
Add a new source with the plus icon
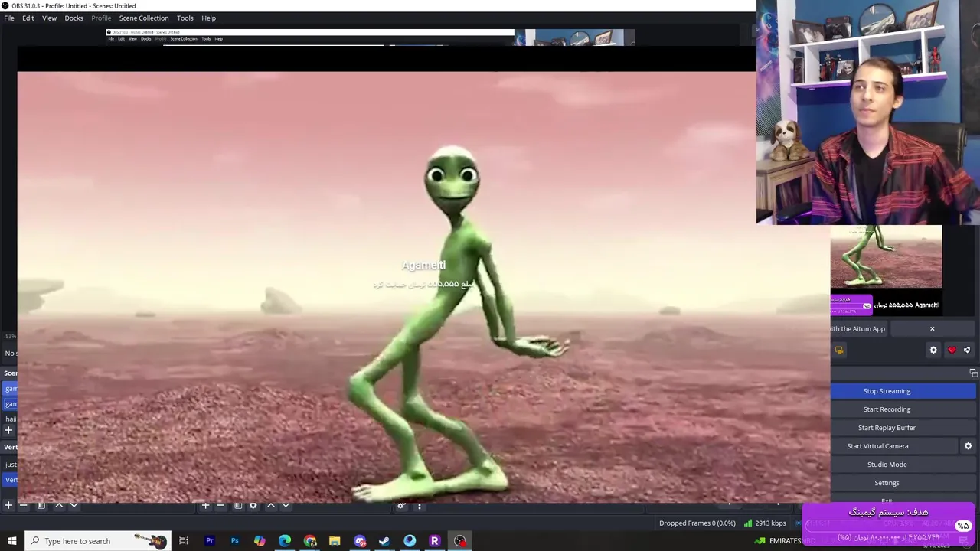[205, 505]
